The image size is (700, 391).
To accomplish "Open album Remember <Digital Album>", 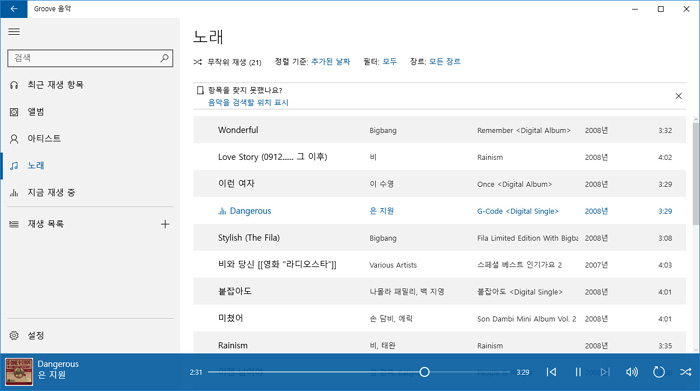I will click(x=524, y=130).
